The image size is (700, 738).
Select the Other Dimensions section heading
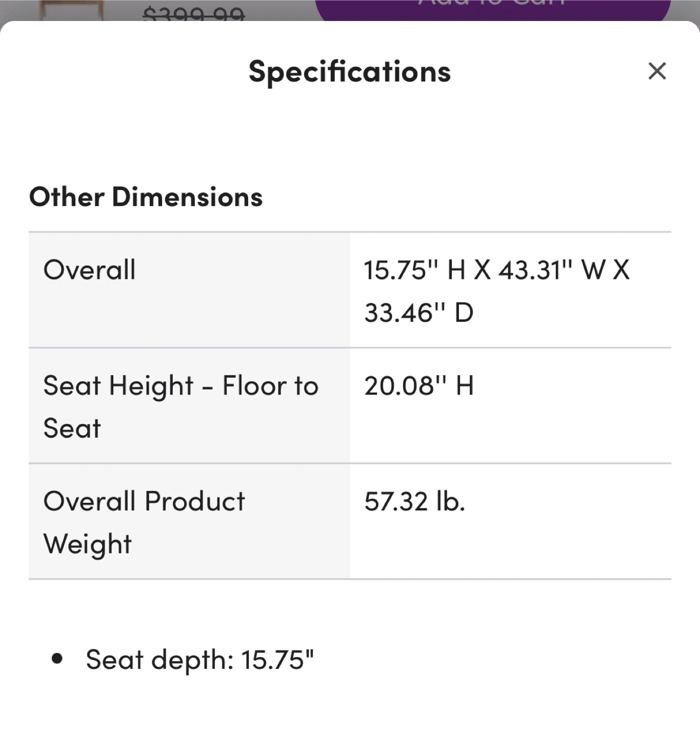click(146, 197)
